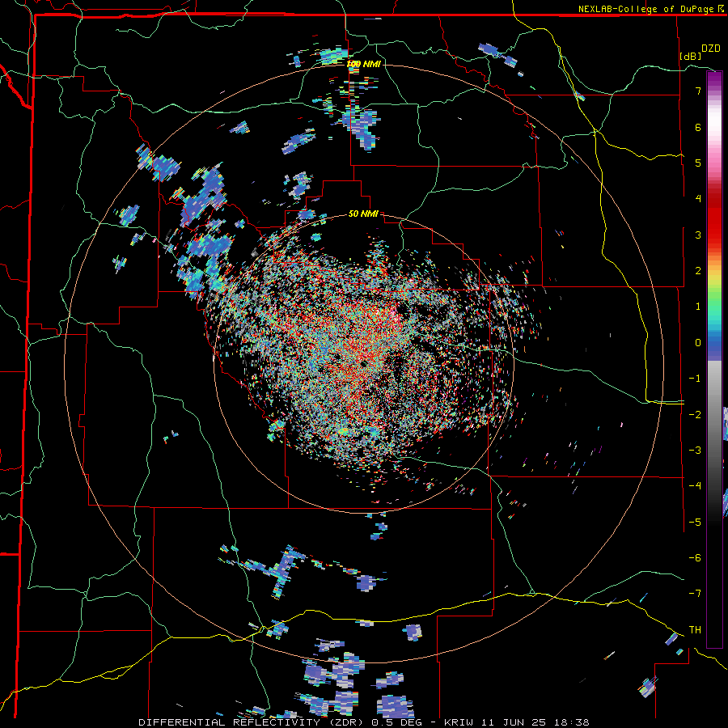Click the 5 value on color scale
Viewport: 728px width, 728px height.
tap(698, 163)
